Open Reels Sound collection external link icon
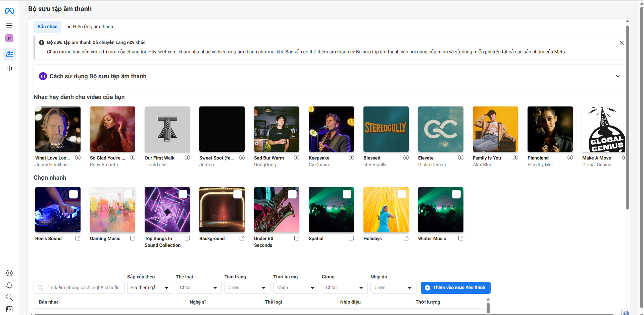The image size is (644, 315). tap(78, 238)
